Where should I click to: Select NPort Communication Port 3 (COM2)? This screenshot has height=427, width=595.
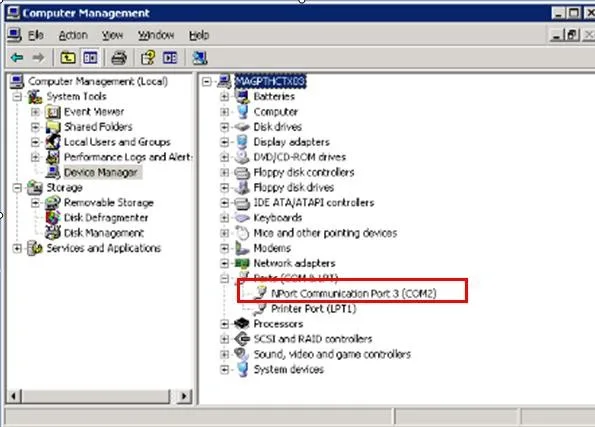click(354, 293)
